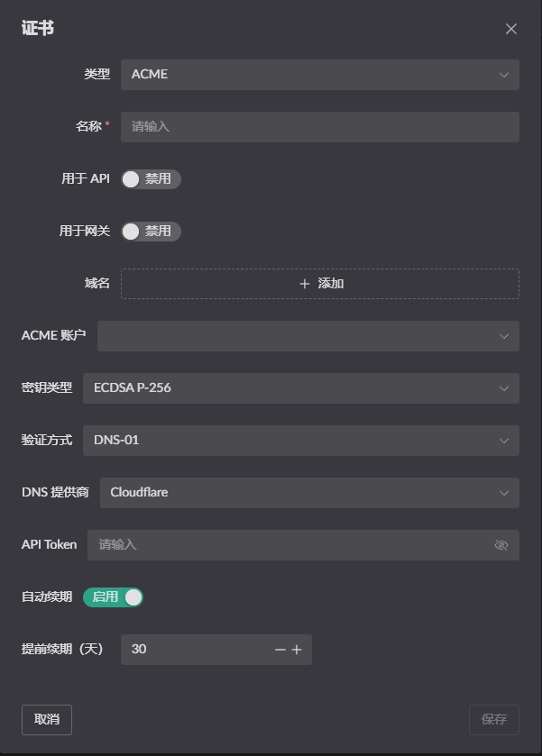
Task: Toggle the 用于网关 switch
Action: (x=151, y=231)
